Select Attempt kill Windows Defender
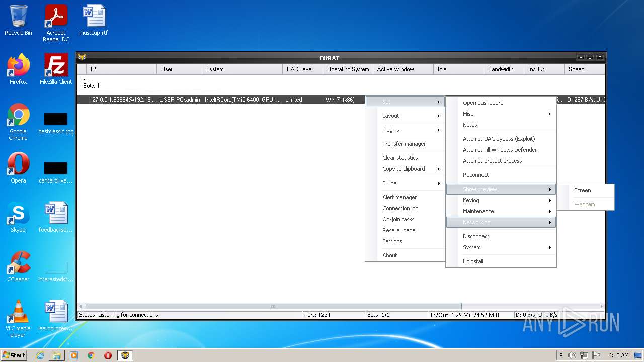Screen dimensions: 644x362 501,150
